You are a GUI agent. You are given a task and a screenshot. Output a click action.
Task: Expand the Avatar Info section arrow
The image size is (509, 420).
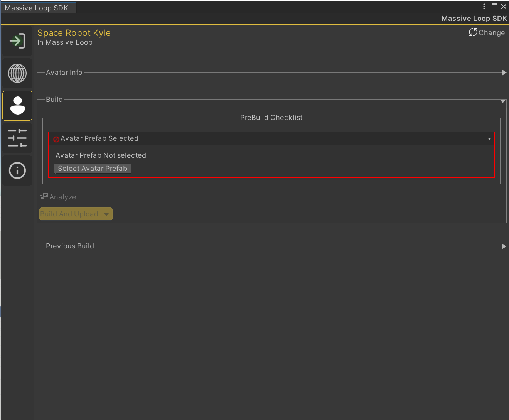(504, 73)
